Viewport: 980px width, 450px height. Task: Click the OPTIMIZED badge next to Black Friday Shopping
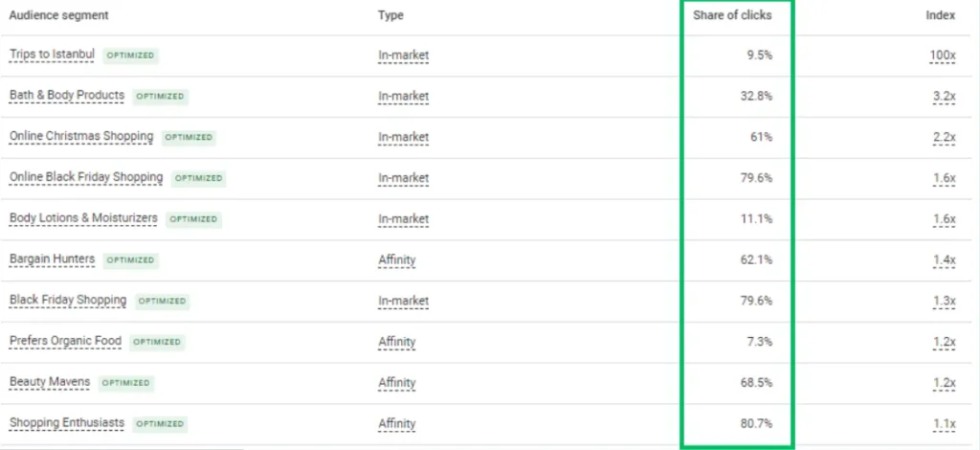[162, 302]
